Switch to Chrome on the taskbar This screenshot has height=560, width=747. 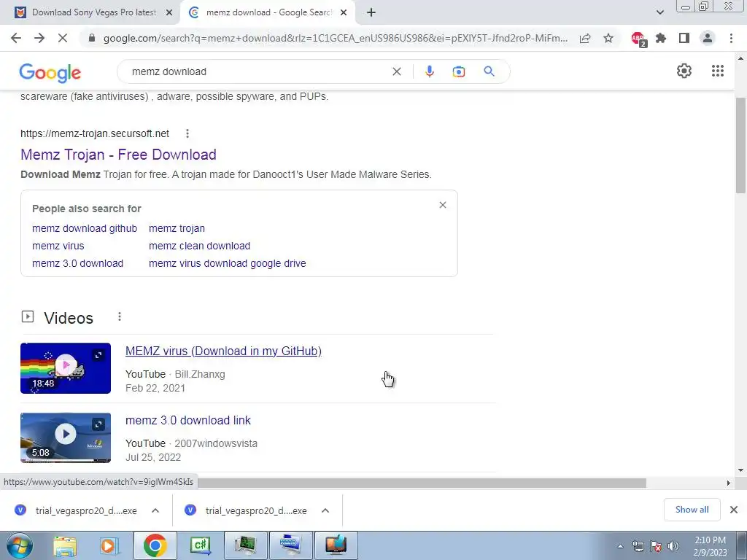point(155,545)
